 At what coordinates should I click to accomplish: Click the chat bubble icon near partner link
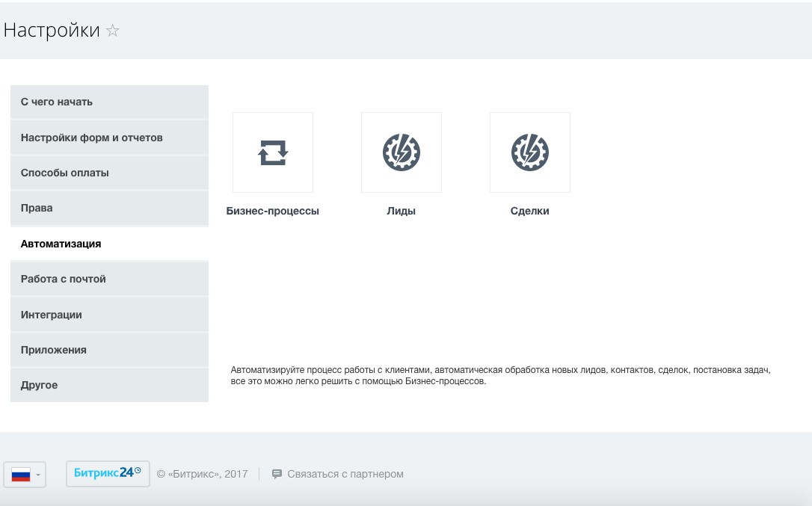point(277,474)
